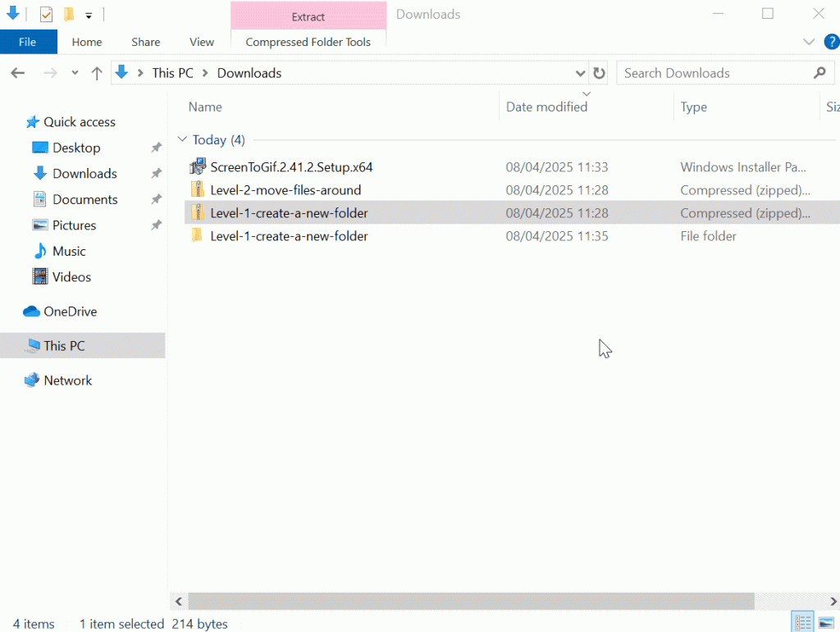Expand the address bar history dropdown

(581, 73)
